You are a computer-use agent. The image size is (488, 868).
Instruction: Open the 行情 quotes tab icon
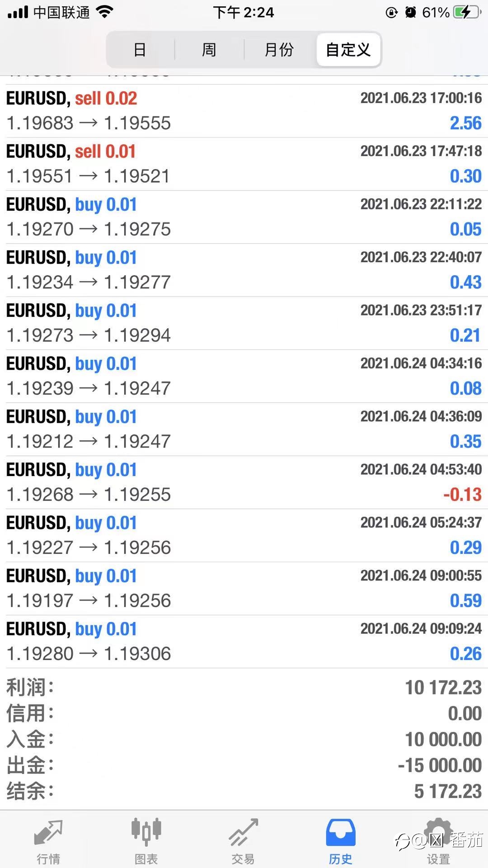(x=48, y=832)
